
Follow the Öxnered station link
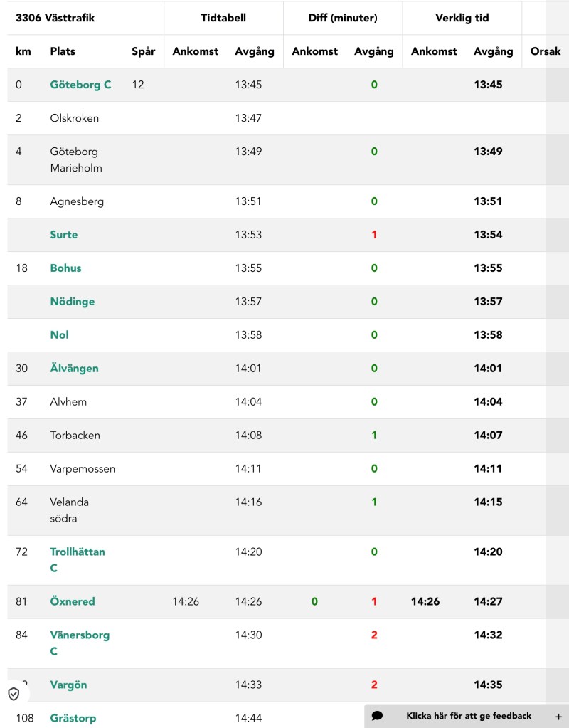(x=72, y=601)
